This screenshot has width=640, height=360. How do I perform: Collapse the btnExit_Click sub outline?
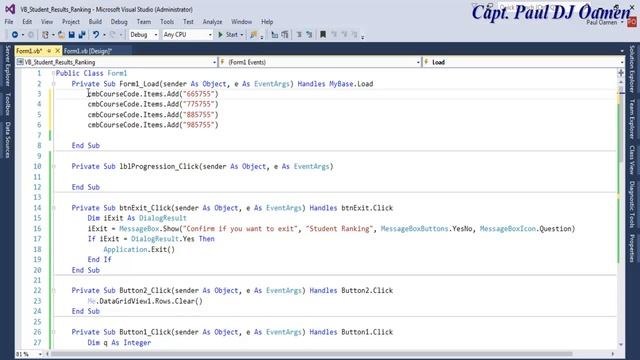[53, 208]
